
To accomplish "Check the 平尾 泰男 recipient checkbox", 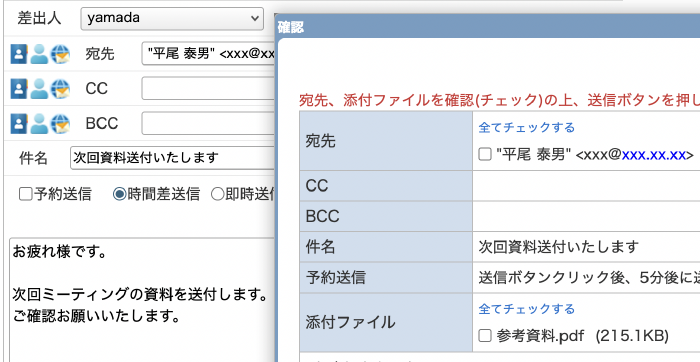I will pos(485,155).
